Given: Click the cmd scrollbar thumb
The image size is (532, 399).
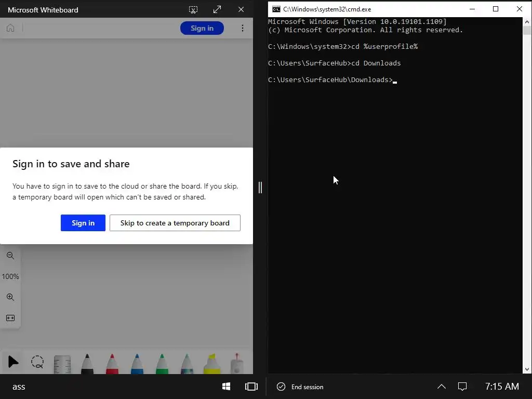Looking at the screenshot, I should pyautogui.click(x=527, y=30).
